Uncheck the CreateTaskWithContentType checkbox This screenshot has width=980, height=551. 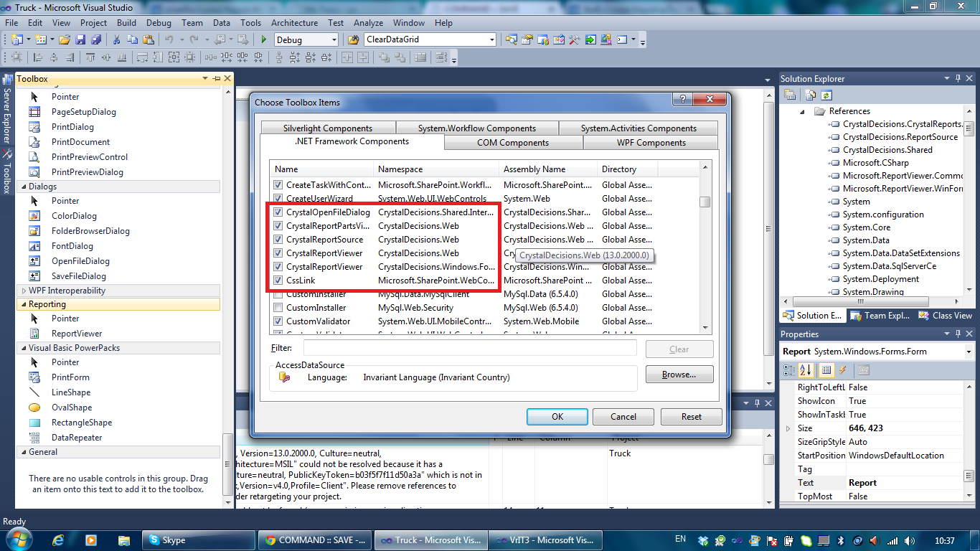(278, 185)
